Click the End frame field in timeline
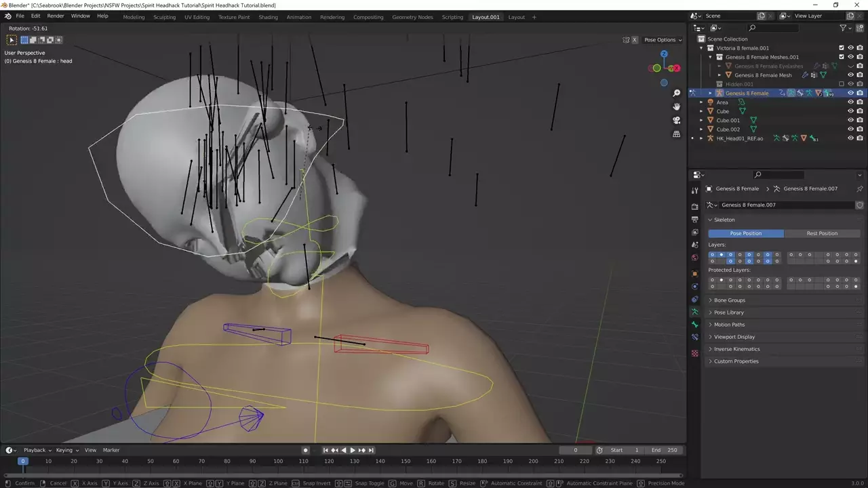 click(664, 450)
